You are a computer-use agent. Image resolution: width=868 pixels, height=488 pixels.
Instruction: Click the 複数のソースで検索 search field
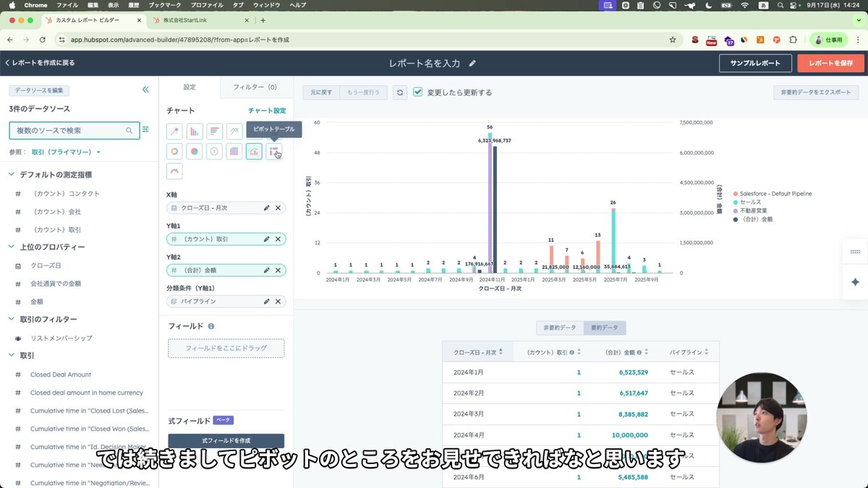pyautogui.click(x=69, y=131)
